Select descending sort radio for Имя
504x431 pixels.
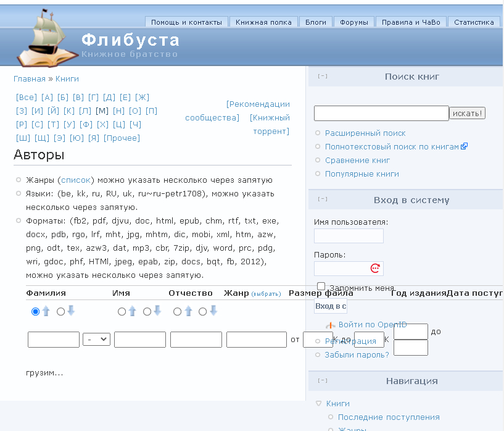point(147,311)
